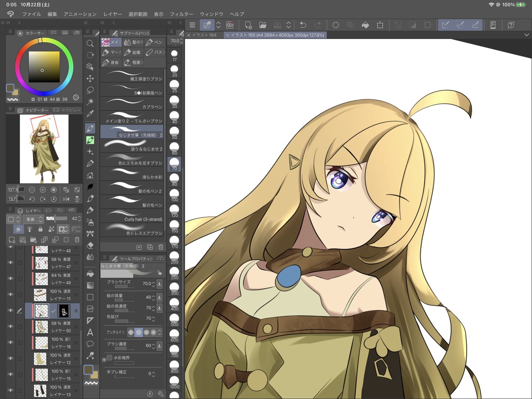Click Fill bucket icon in command bar

click(x=365, y=25)
